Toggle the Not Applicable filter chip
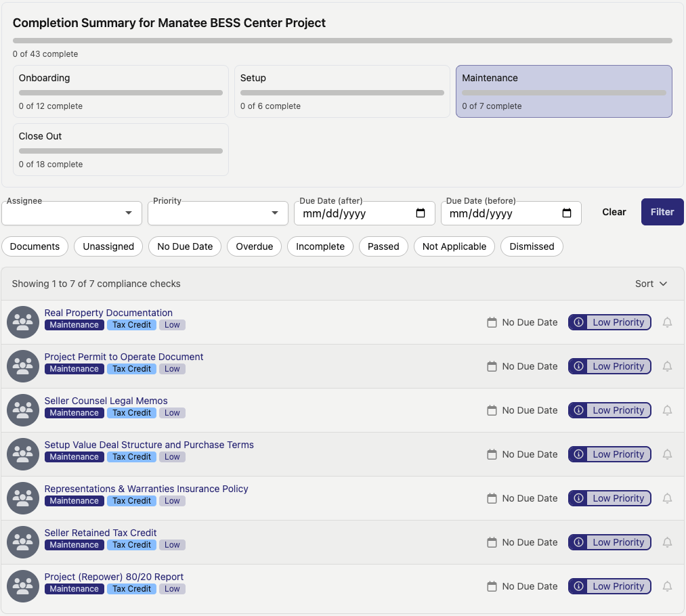This screenshot has height=616, width=686. click(x=454, y=246)
